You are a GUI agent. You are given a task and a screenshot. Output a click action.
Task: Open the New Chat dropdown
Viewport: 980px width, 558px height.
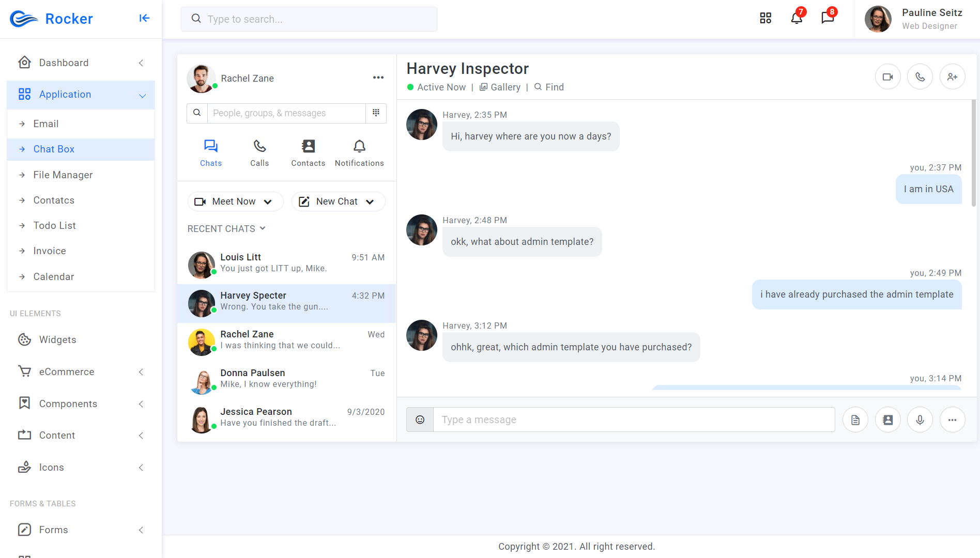(x=338, y=202)
